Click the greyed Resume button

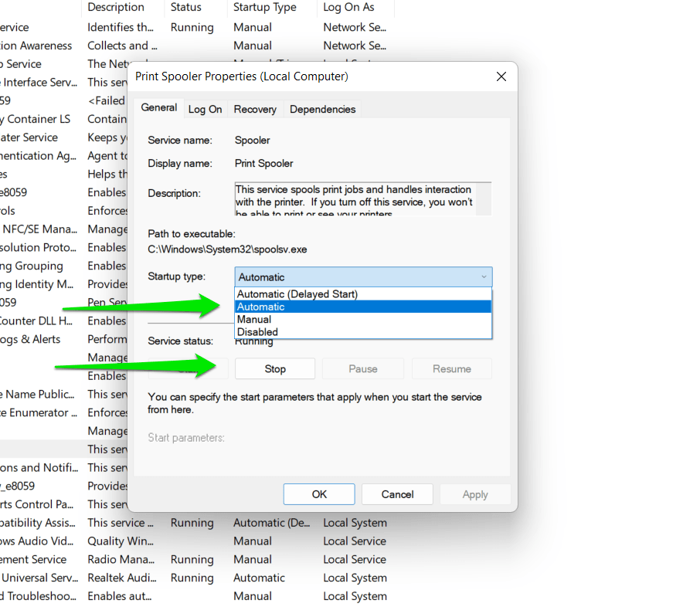(x=452, y=368)
